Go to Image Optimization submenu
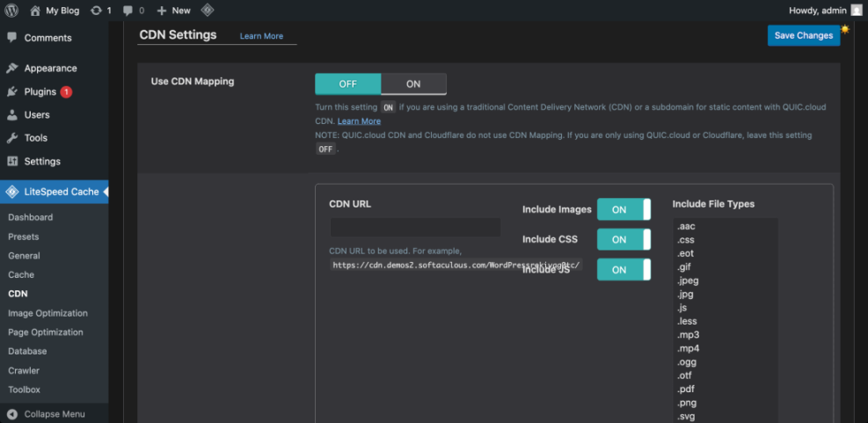Viewport: 868px width, 423px height. point(47,313)
